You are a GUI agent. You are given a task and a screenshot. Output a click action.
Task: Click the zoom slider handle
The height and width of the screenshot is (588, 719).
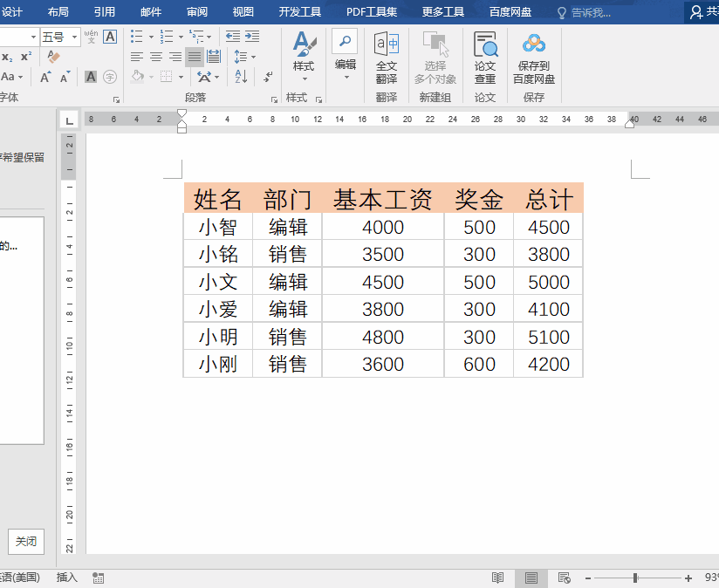click(635, 578)
